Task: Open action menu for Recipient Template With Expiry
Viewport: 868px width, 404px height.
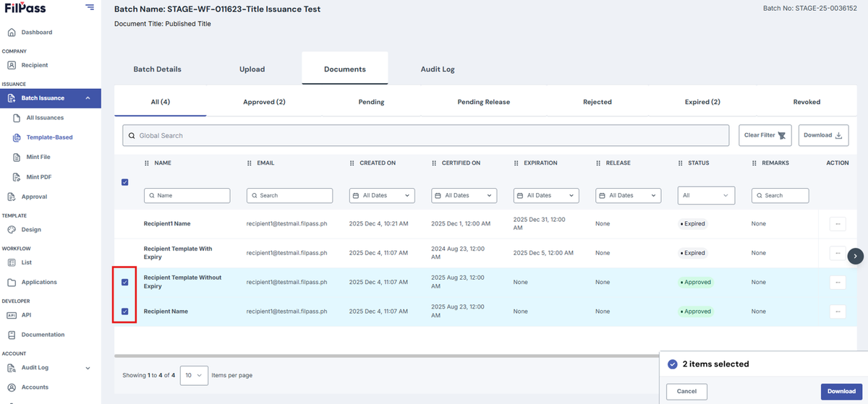Action: click(838, 253)
